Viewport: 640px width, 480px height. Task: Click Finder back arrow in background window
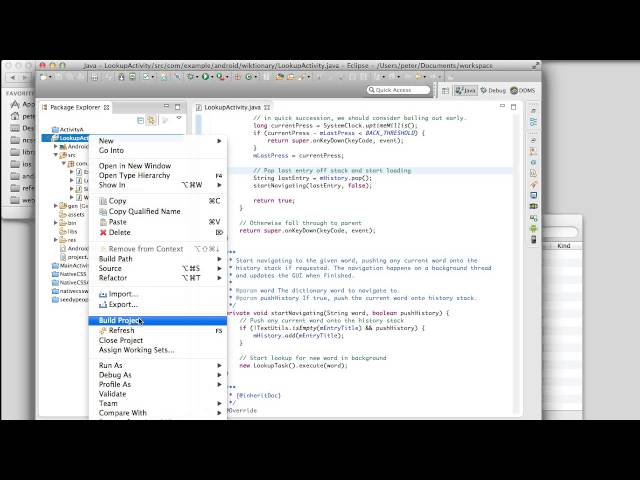tap(13, 77)
